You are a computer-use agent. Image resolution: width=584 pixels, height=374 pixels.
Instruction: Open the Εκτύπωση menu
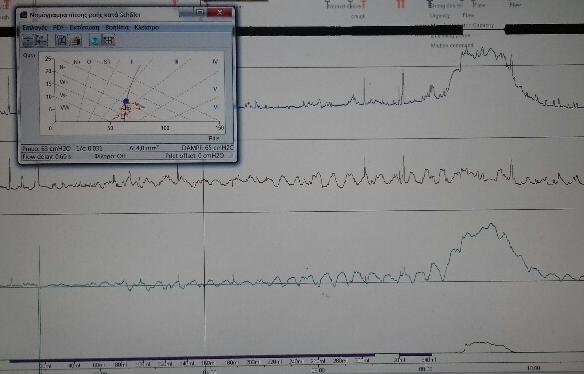(85, 28)
